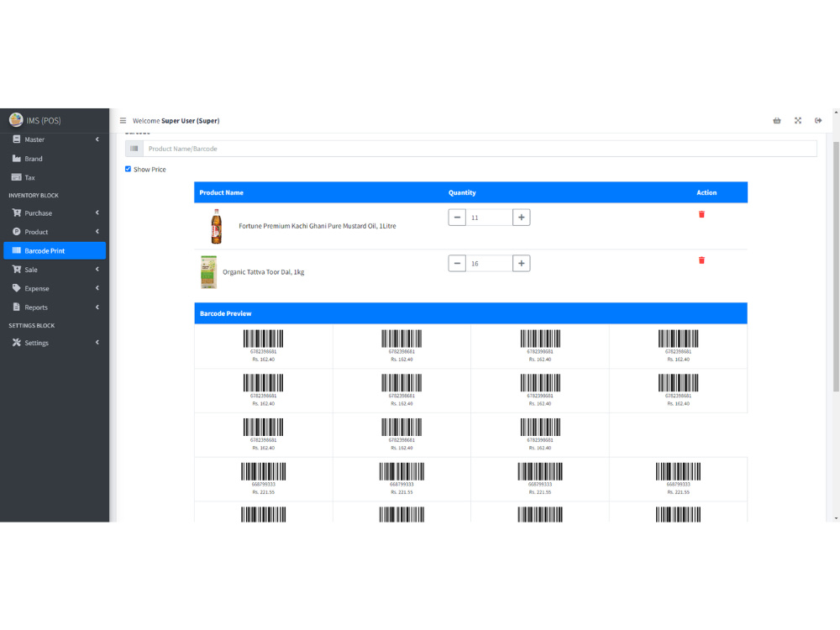Click the Quantity column header
The height and width of the screenshot is (630, 840).
[462, 192]
